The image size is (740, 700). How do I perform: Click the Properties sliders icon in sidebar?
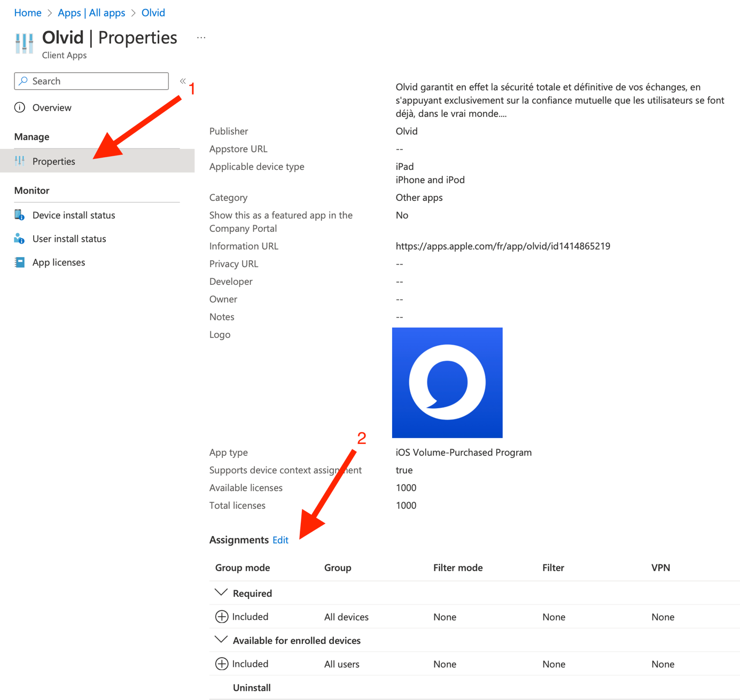(x=20, y=161)
